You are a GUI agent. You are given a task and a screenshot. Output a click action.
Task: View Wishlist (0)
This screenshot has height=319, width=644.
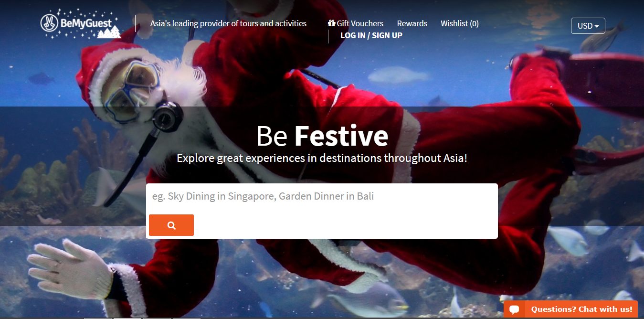[460, 23]
